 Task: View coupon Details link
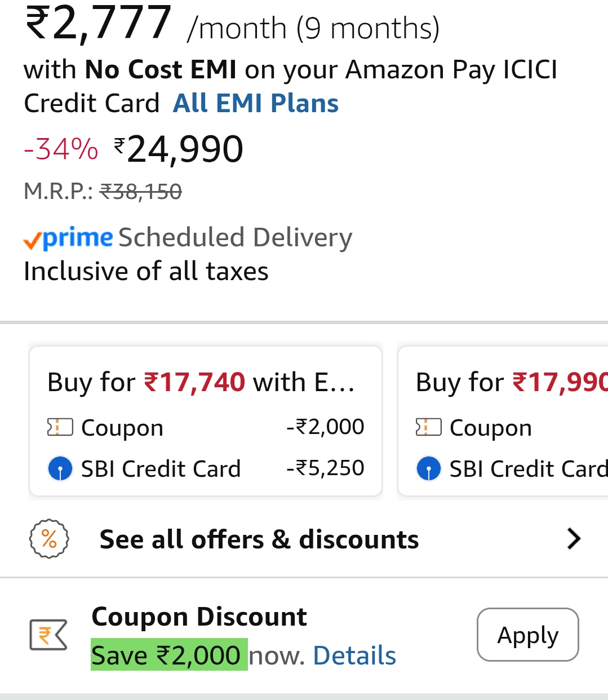click(354, 655)
